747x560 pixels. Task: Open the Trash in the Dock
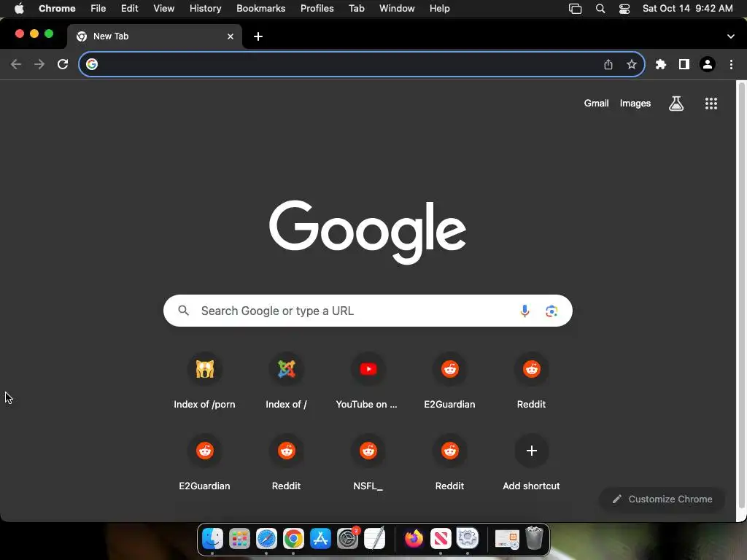(x=534, y=539)
